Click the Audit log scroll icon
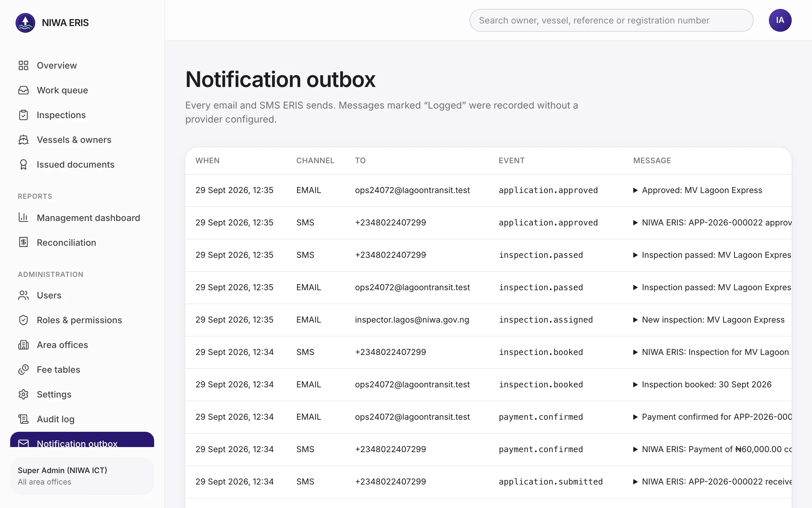 23,419
